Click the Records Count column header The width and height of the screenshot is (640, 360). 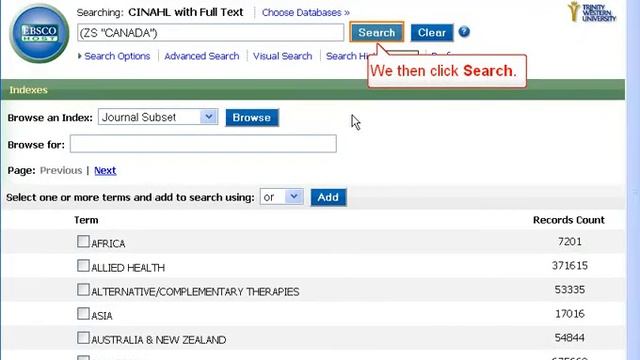coord(569,220)
